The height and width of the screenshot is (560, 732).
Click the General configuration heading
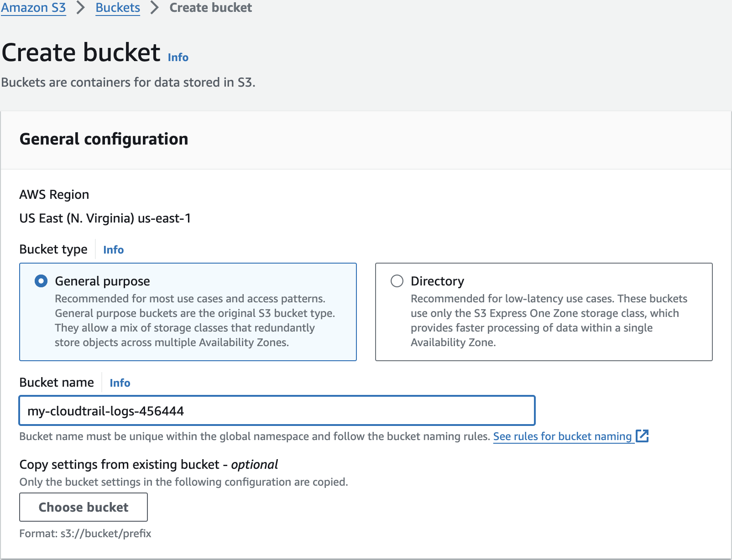click(104, 139)
